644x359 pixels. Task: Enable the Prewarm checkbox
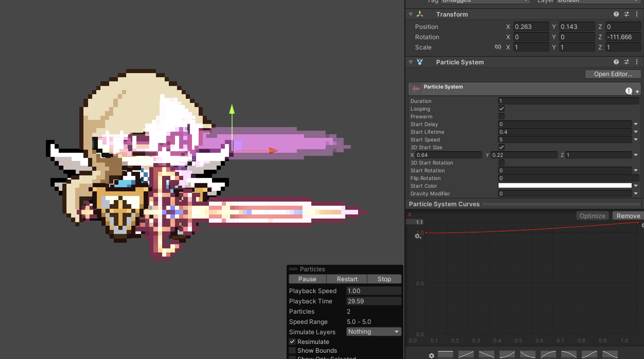click(x=501, y=117)
